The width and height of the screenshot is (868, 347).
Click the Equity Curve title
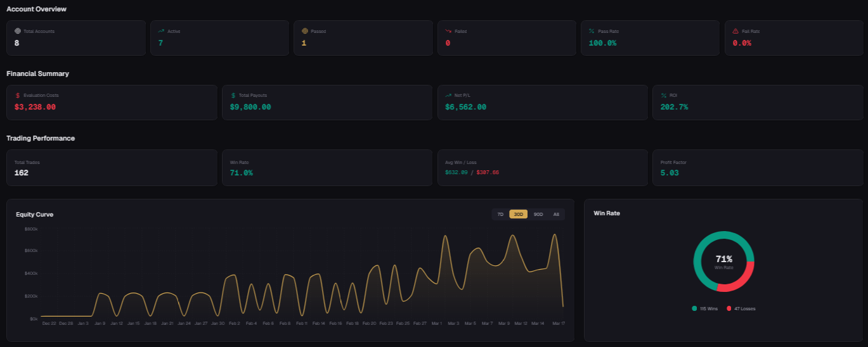point(34,215)
